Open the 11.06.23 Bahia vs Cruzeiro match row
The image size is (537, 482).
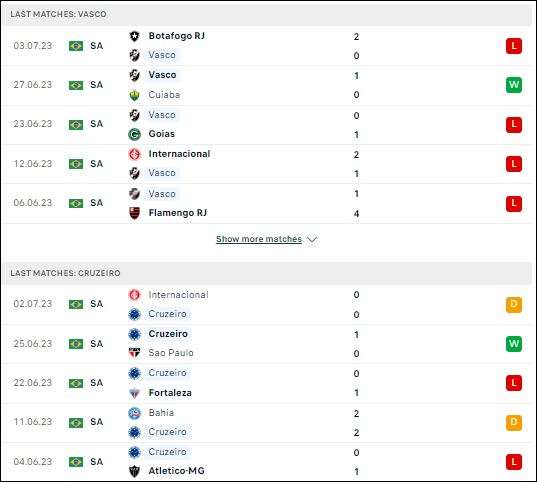click(267, 422)
